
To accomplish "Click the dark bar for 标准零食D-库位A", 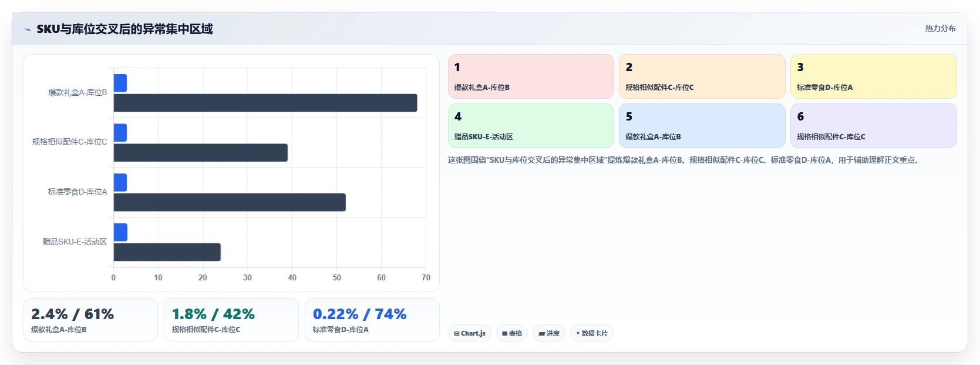I will [x=230, y=202].
